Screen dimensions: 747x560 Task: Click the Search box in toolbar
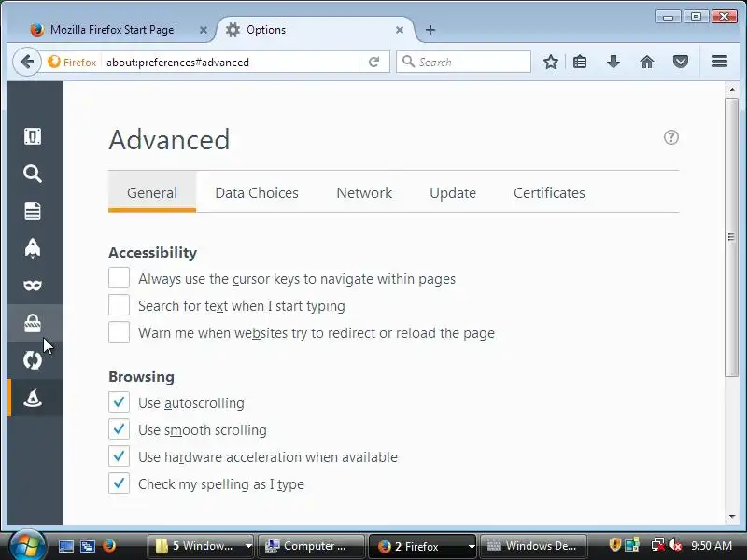click(x=463, y=62)
